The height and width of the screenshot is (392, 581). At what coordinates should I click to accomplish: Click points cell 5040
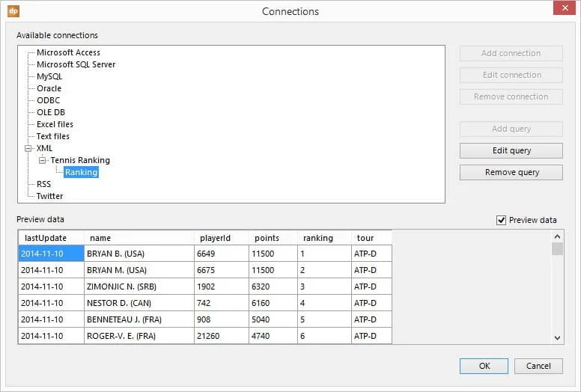click(273, 319)
